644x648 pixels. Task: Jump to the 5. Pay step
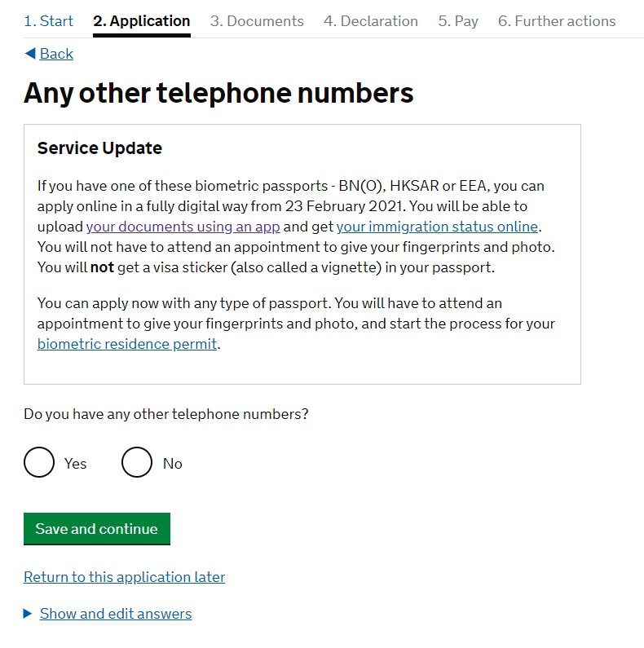458,21
